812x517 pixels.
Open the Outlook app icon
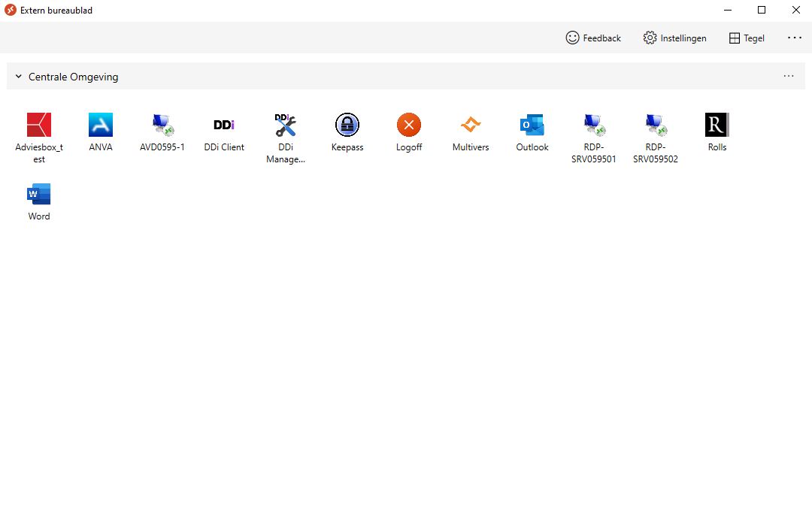(x=532, y=125)
